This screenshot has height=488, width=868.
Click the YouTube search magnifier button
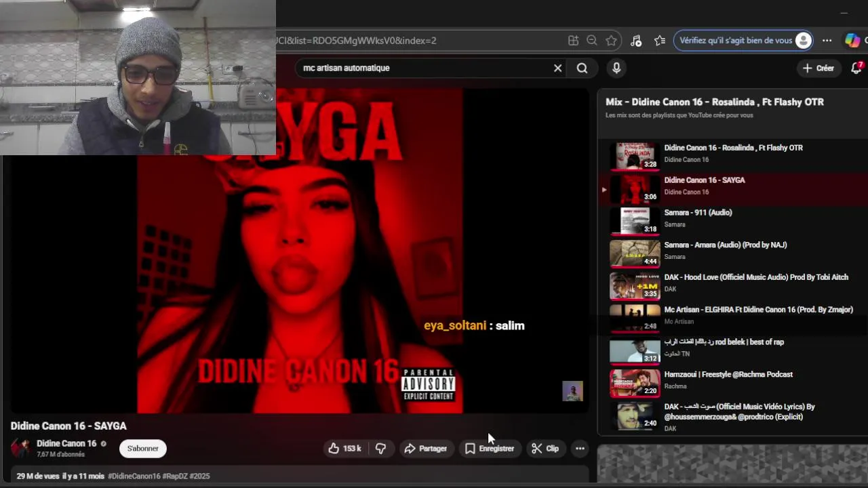click(x=582, y=68)
